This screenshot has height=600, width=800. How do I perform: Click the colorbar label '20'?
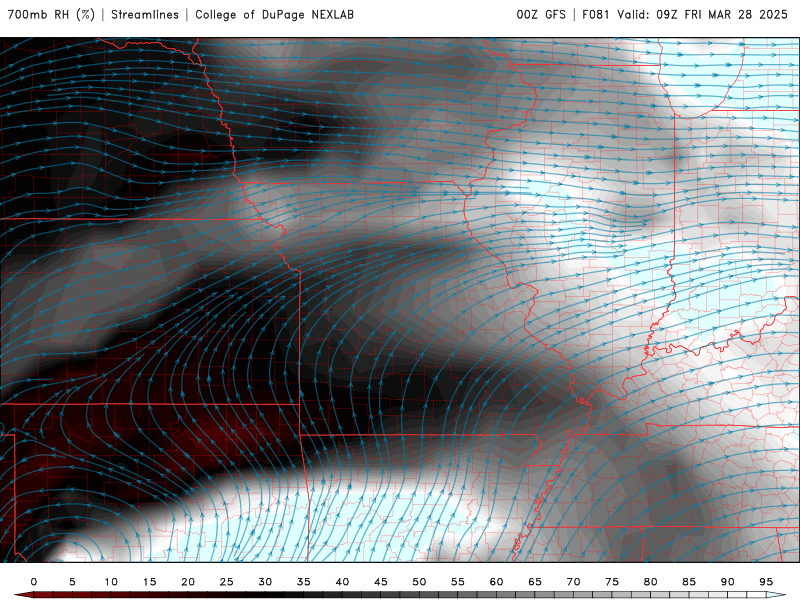(x=188, y=582)
